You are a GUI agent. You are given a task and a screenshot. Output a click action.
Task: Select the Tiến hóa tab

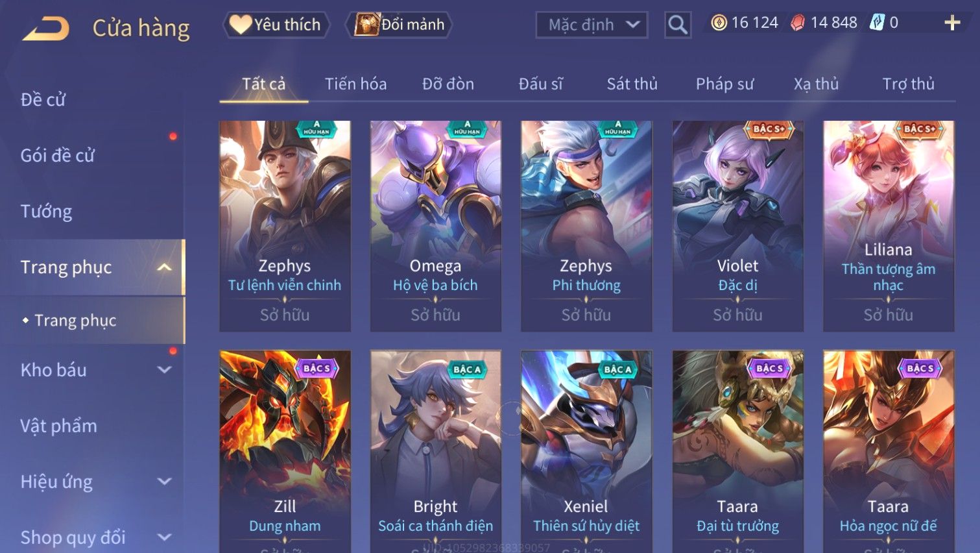355,84
